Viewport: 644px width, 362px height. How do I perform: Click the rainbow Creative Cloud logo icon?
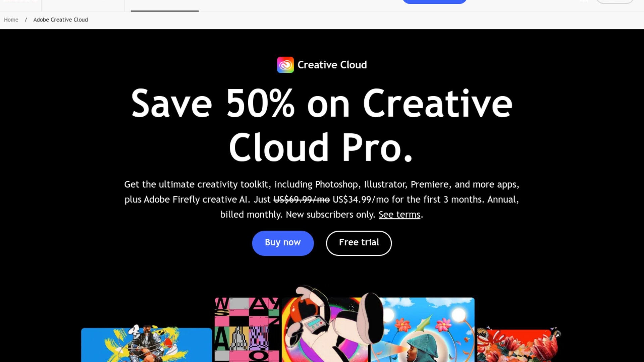[285, 65]
